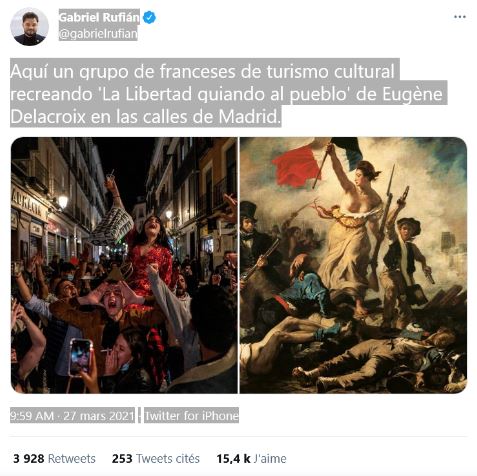Screen dimensions: 477x476
Task: Click the tweet text about Delacroix
Action: coord(227,93)
